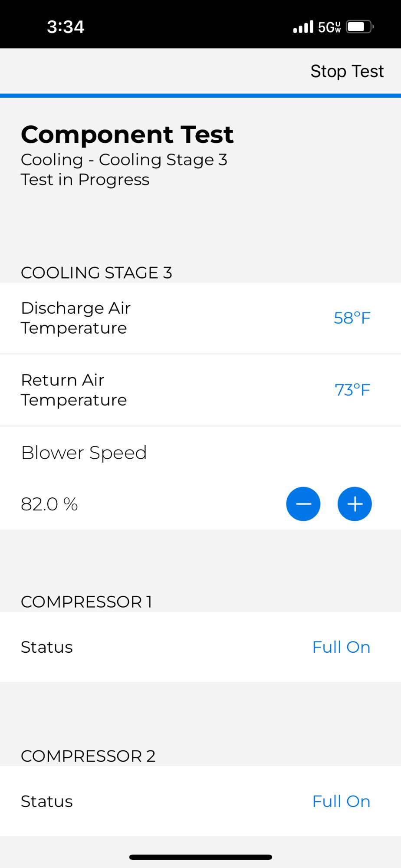Tap the COMPRESSOR 1 section header
The width and height of the screenshot is (401, 868).
coord(86,602)
